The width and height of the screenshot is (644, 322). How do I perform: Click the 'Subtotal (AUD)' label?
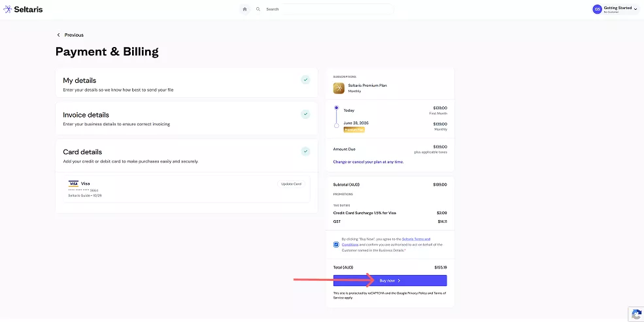pyautogui.click(x=347, y=185)
